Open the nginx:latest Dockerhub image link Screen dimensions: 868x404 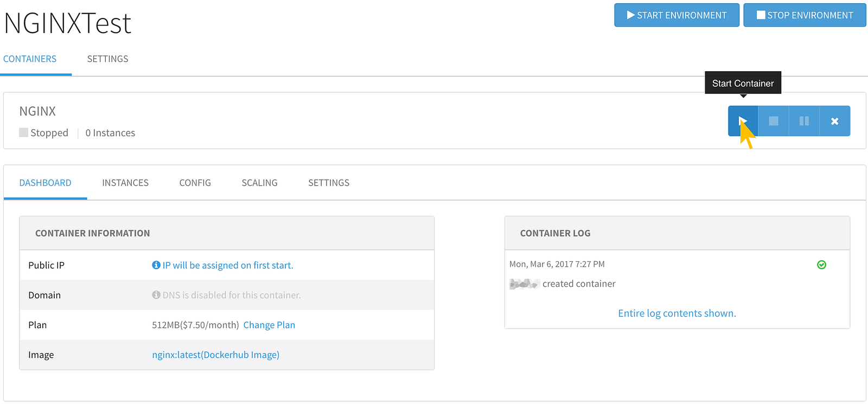point(215,355)
